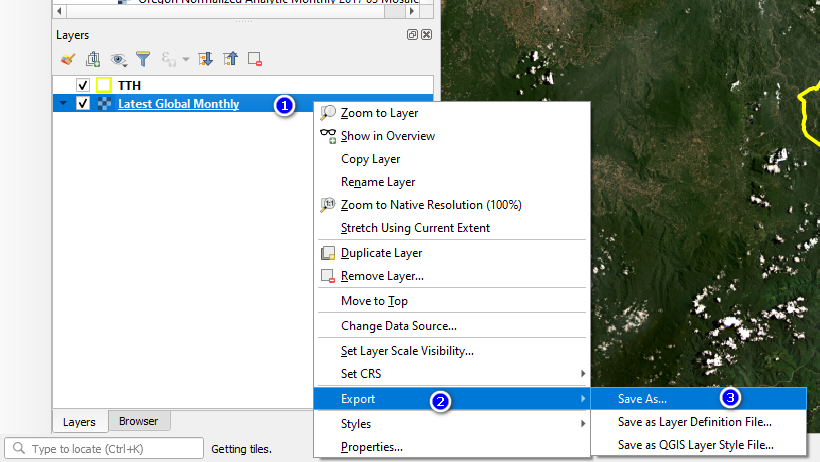Click Save As... in Export submenu

click(x=699, y=399)
